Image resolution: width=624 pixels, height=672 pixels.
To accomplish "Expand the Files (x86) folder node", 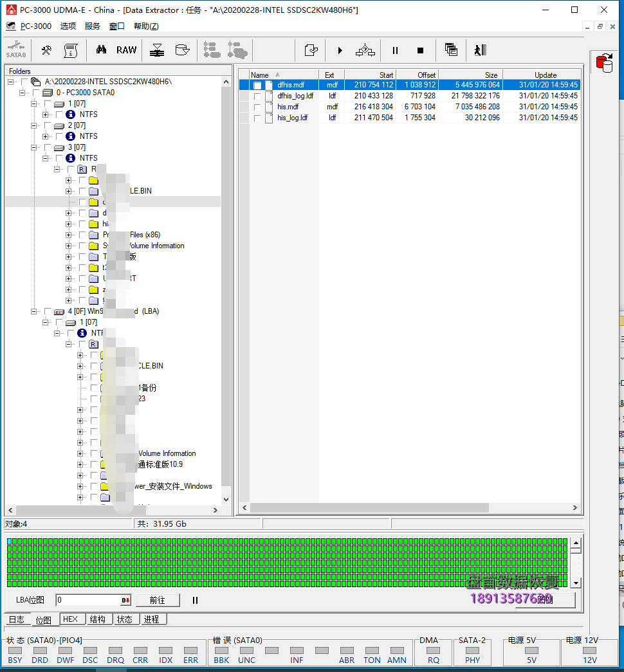I will (x=69, y=235).
